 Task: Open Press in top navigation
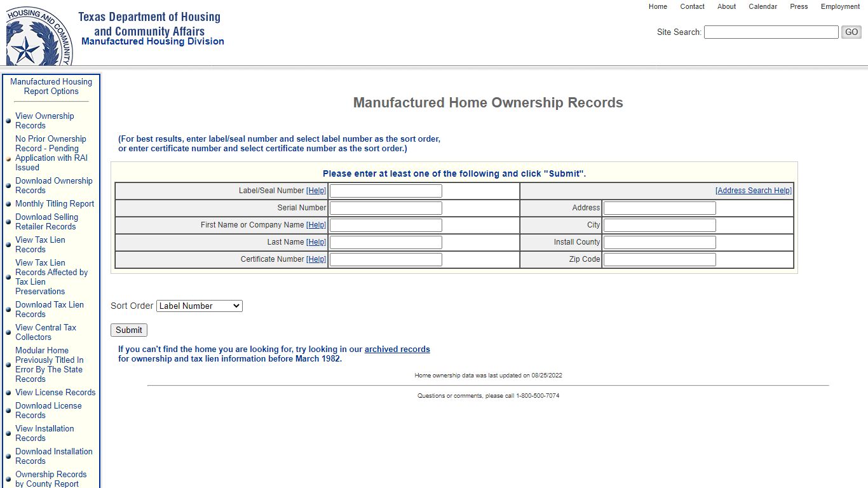(799, 6)
